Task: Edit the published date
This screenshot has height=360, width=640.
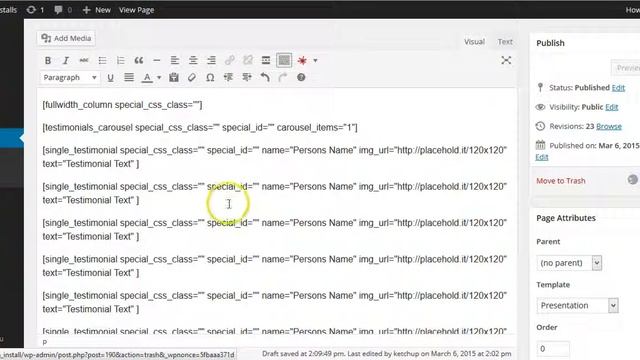Action: tap(542, 158)
